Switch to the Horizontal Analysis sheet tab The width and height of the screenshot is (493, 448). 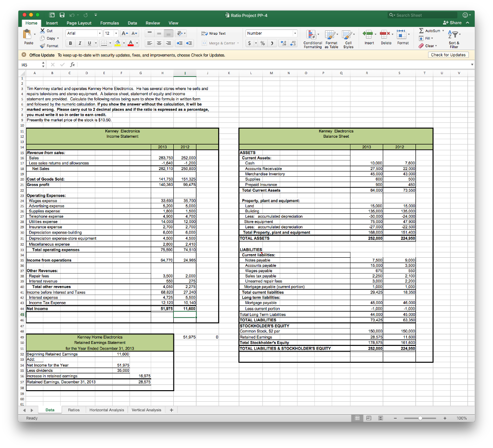[x=106, y=410]
